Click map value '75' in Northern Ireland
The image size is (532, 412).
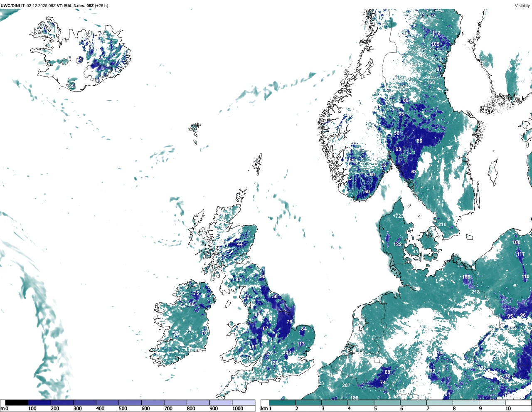coord(196,293)
